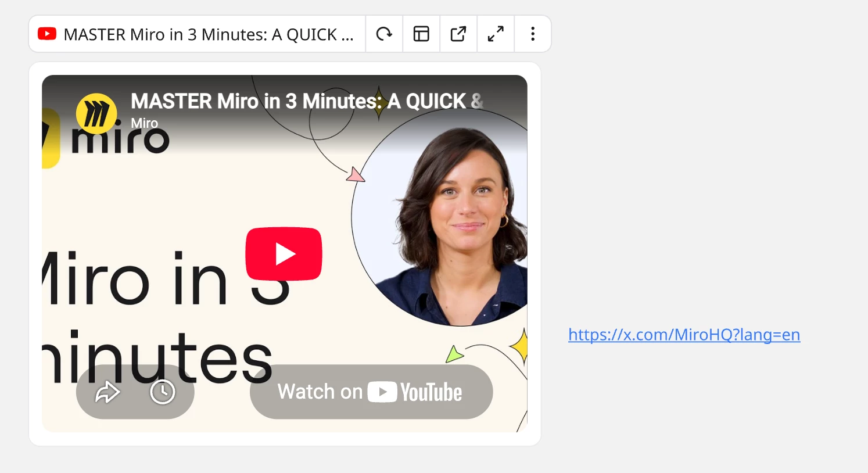Play the YouTube video
This screenshot has height=473, width=868.
click(x=284, y=254)
